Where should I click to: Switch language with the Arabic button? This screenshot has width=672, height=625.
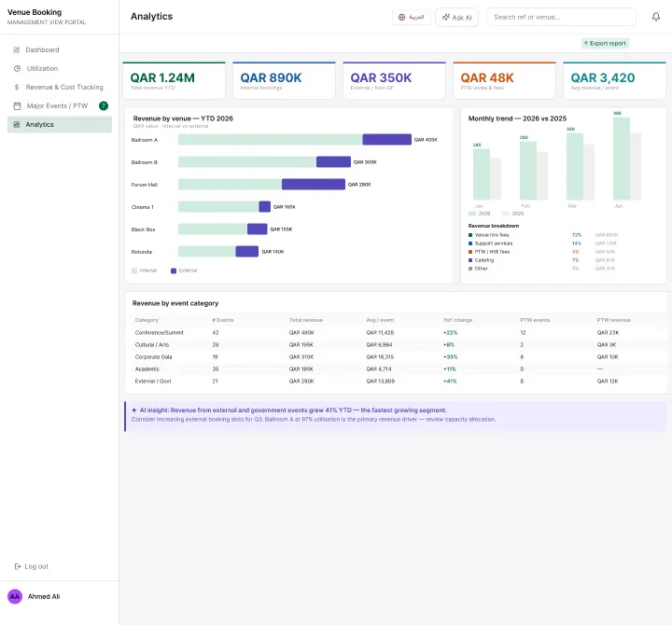tap(411, 17)
